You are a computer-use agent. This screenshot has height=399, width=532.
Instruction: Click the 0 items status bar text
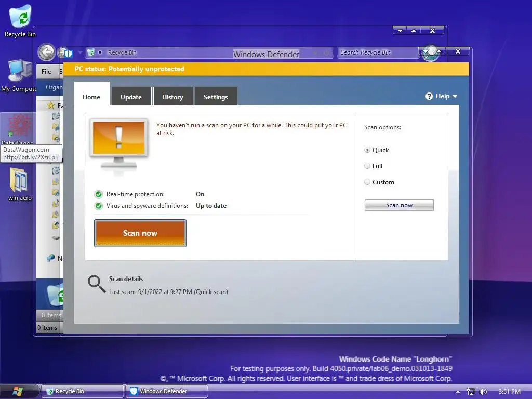coord(47,328)
